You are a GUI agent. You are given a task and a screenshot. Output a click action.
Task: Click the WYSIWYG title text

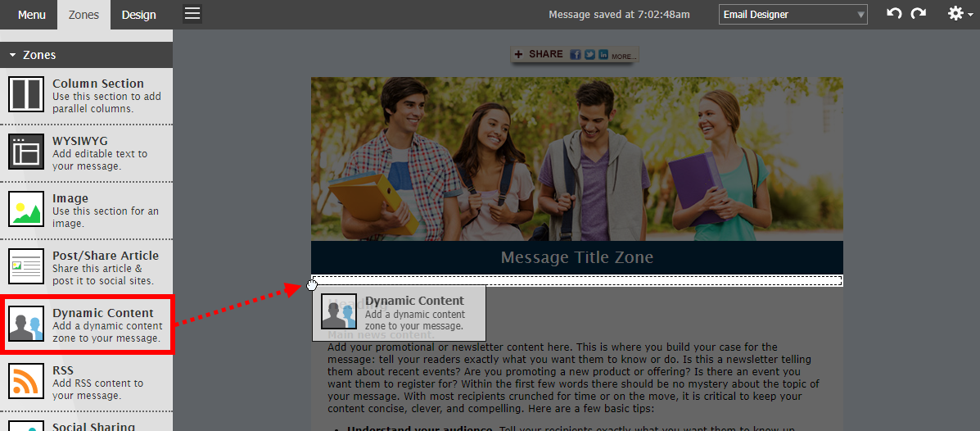pos(80,141)
